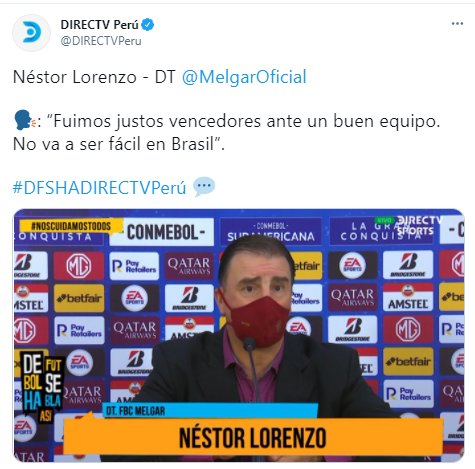The height and width of the screenshot is (469, 475).
Task: Open the #DFSHADIRECTVPerú hashtag
Action: (99, 188)
